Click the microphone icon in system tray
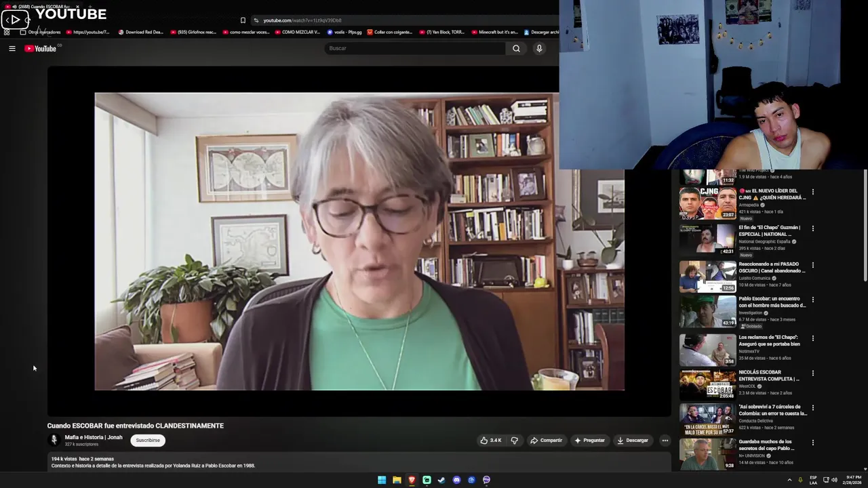 click(801, 480)
